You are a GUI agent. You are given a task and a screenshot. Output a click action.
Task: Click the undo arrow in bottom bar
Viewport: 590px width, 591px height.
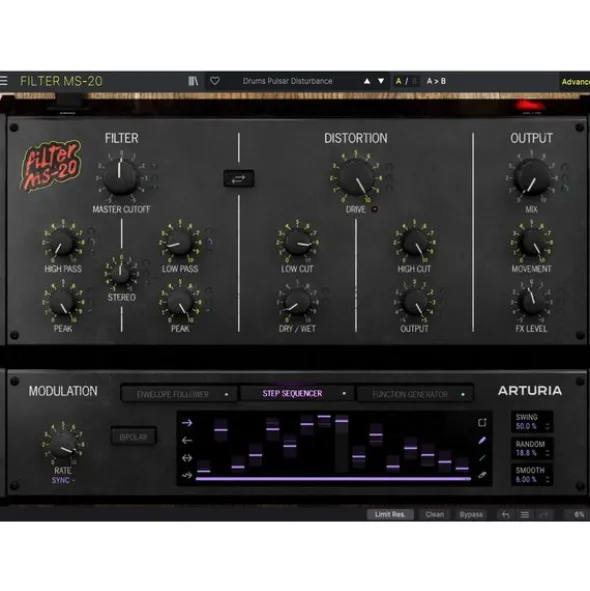[506, 514]
